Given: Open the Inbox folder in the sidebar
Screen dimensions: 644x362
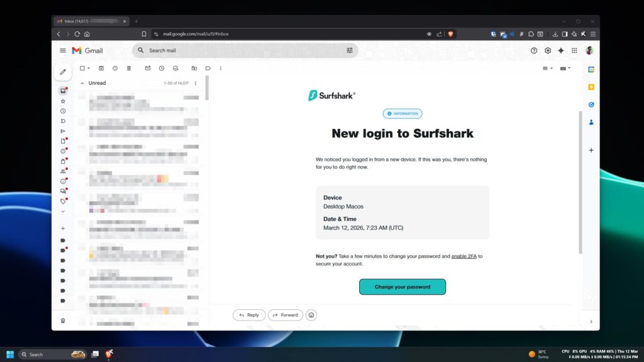Looking at the screenshot, I should point(63,90).
